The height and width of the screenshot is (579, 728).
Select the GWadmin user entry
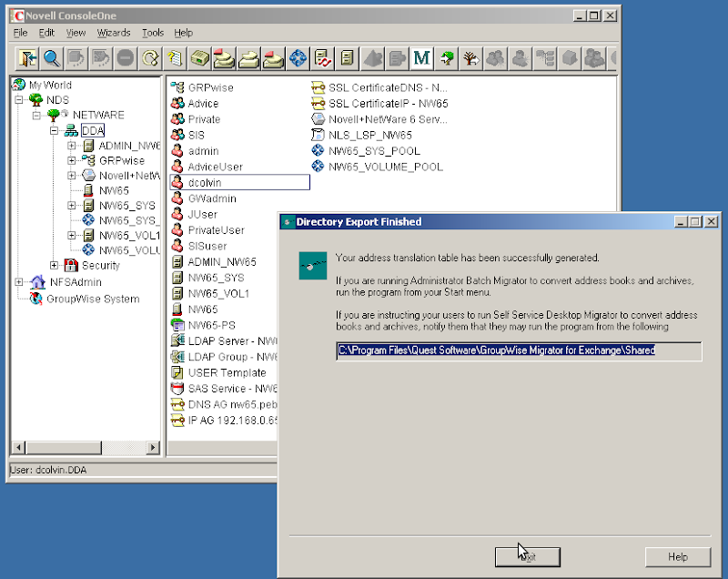(212, 198)
